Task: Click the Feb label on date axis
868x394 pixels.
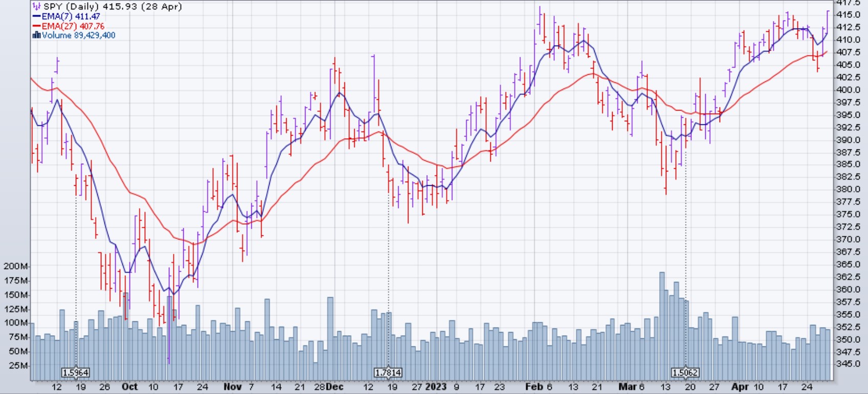Action: pyautogui.click(x=534, y=387)
